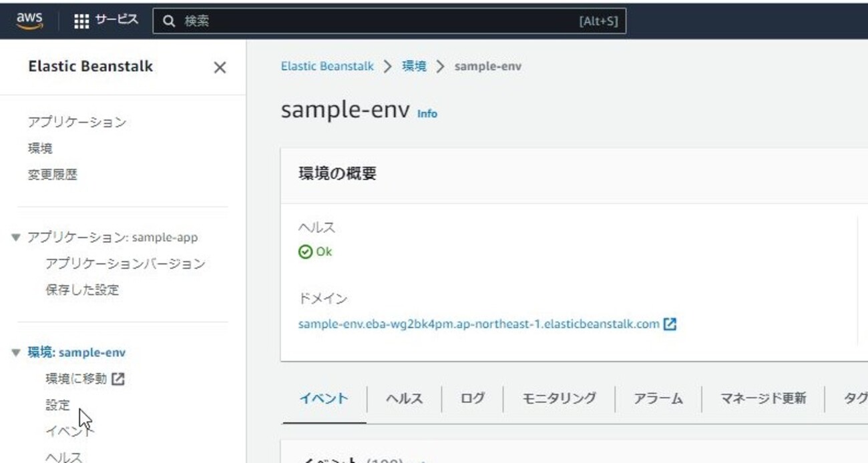This screenshot has height=463, width=868.
Task: Click the Elastic Beanstalk breadcrumb link
Action: point(327,65)
